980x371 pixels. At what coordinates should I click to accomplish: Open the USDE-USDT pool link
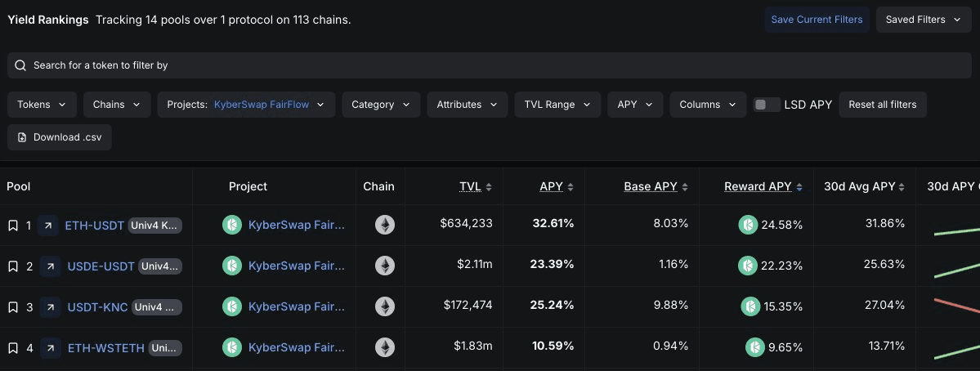[x=101, y=266]
